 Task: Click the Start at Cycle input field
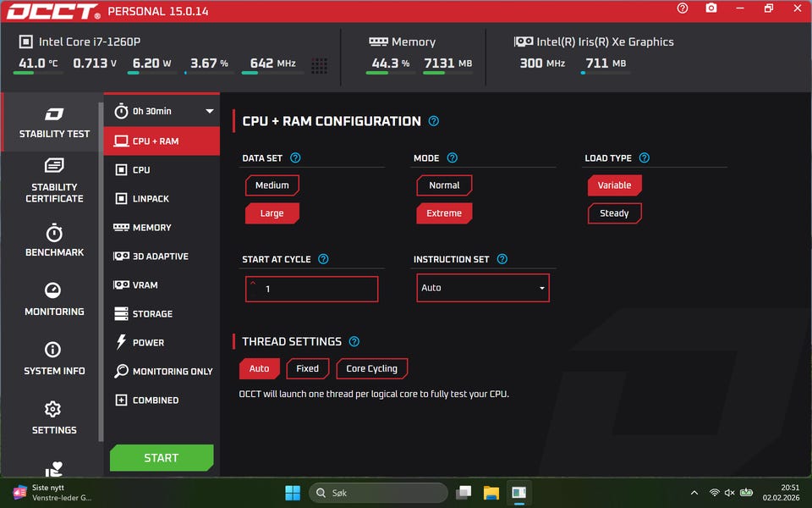312,289
